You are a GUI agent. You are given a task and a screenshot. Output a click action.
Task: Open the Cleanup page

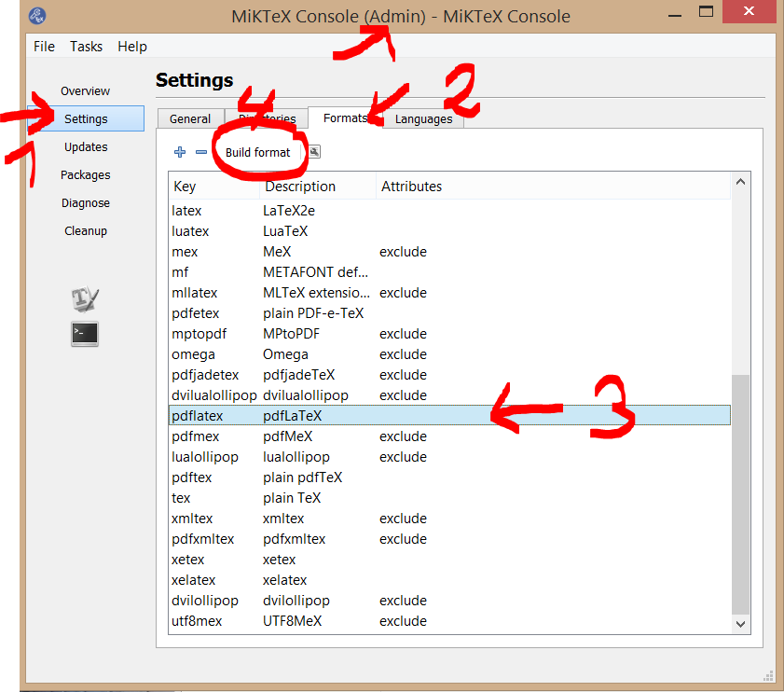tap(86, 230)
